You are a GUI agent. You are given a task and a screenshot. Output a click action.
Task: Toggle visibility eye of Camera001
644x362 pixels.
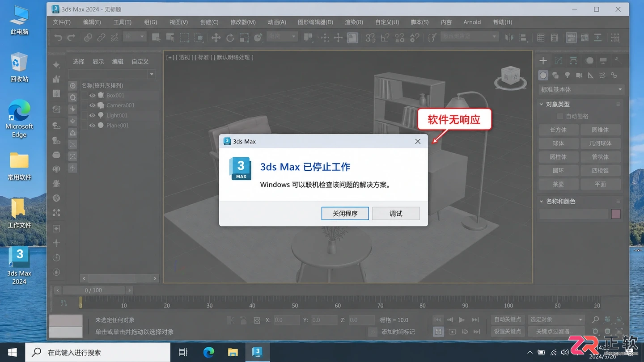pyautogui.click(x=93, y=105)
